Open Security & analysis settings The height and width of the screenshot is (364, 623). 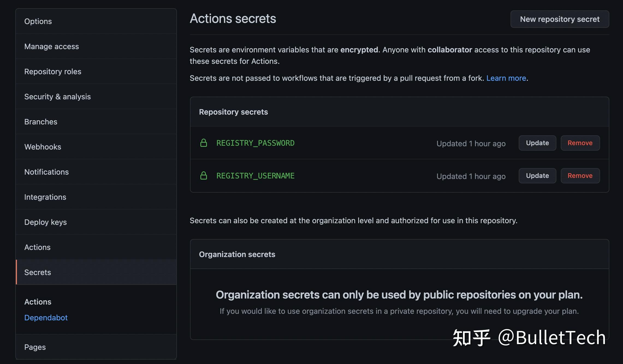(57, 96)
